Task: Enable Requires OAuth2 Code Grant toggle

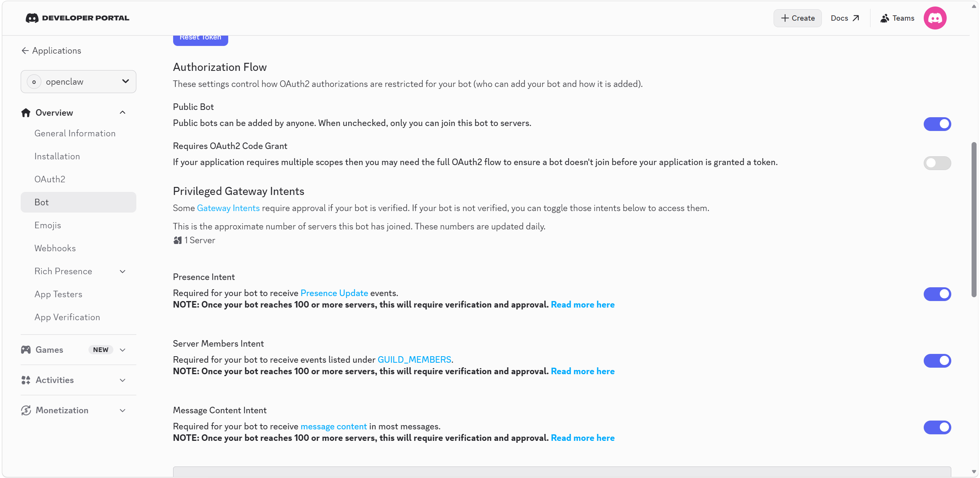Action: 937,163
